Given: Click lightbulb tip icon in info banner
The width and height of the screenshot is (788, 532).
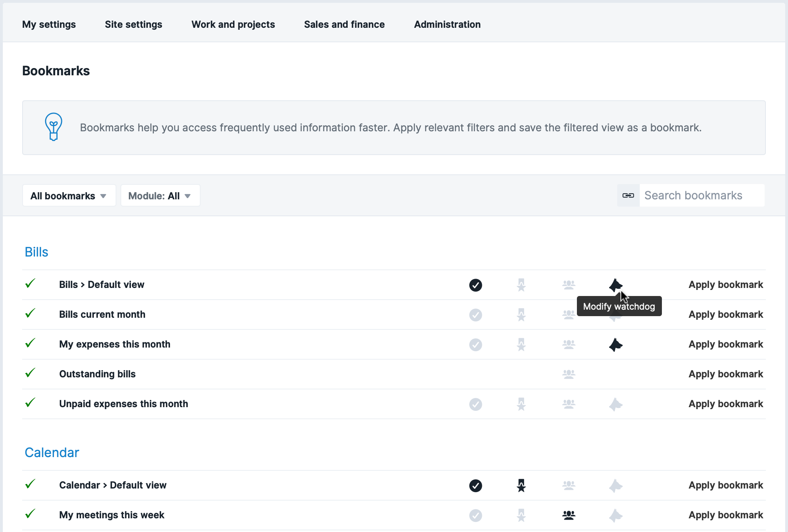Looking at the screenshot, I should tap(53, 127).
